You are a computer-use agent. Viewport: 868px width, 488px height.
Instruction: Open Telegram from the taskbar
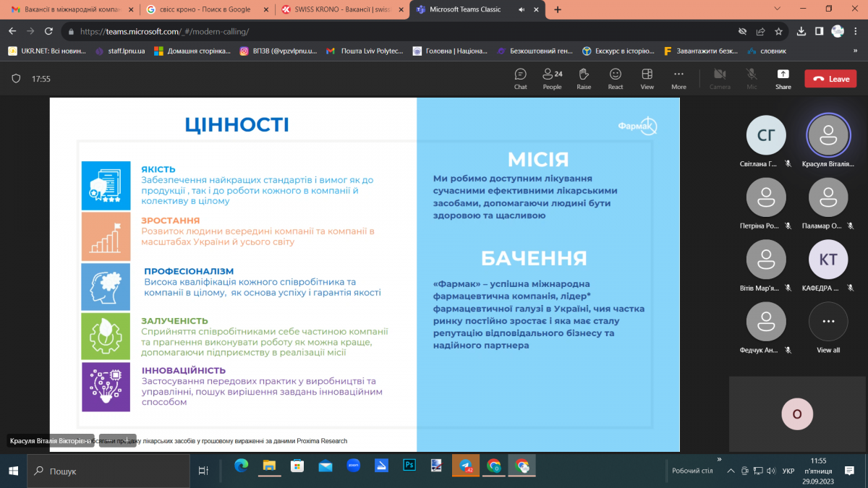[466, 466]
